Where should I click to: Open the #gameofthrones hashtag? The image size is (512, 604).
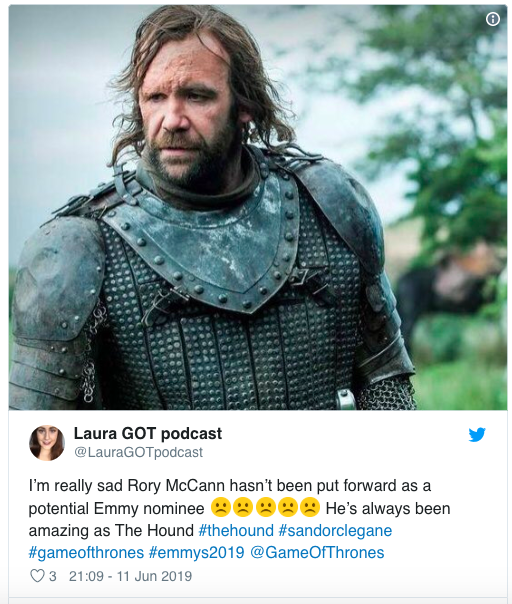[86, 552]
